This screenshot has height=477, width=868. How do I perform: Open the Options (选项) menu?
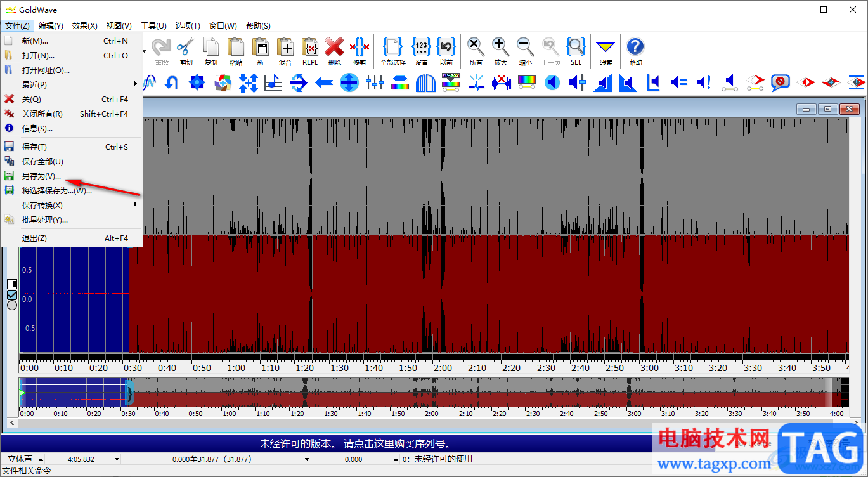click(187, 26)
